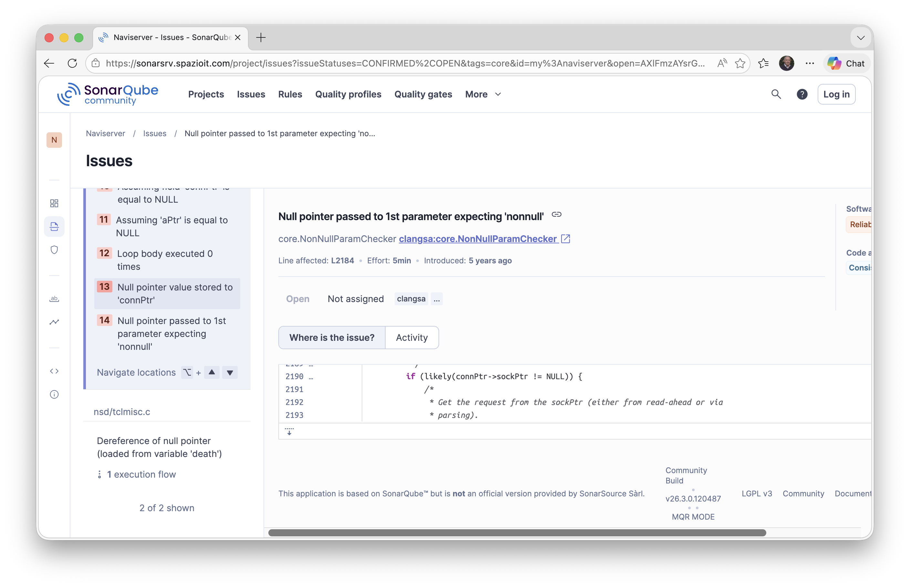Open Copilot Chat in browser toolbar
Viewport: 910px width, 588px height.
tap(846, 63)
